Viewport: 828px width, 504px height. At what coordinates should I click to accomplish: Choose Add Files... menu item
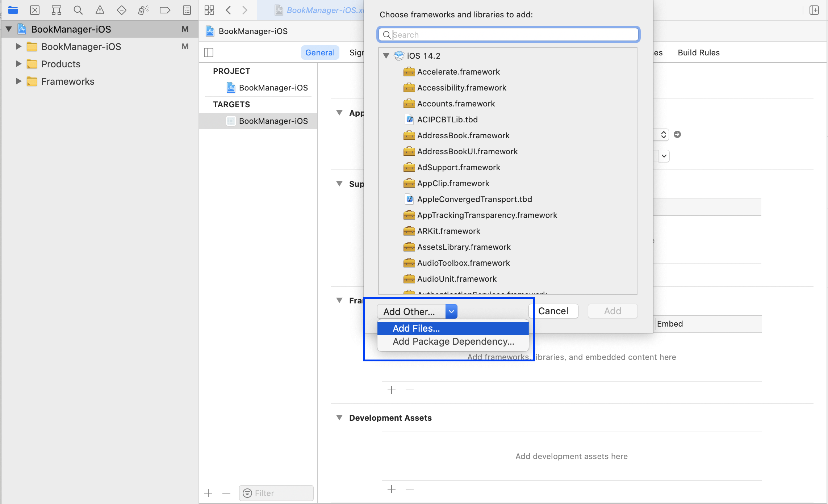416,328
